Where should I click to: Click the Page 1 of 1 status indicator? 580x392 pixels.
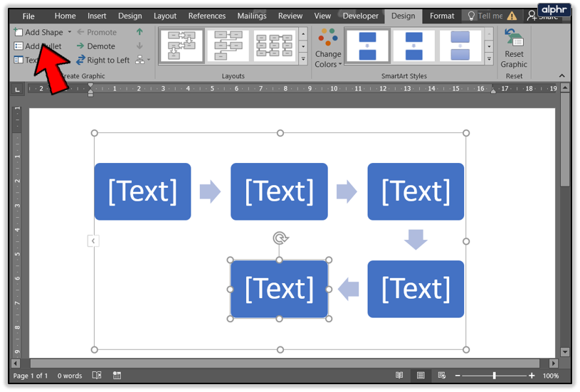31,376
